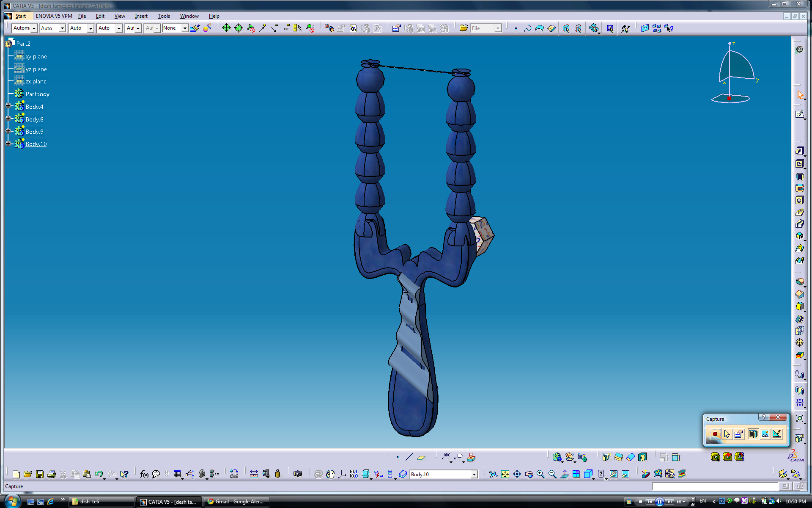Toggle the Hide/Show icon
Screen dimensions: 812x508
(614, 474)
